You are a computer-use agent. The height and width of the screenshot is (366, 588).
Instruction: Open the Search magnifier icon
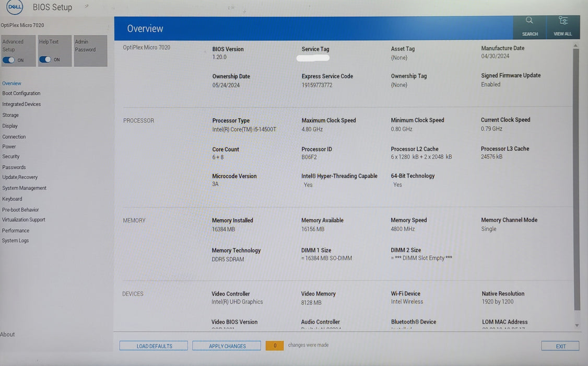529,20
